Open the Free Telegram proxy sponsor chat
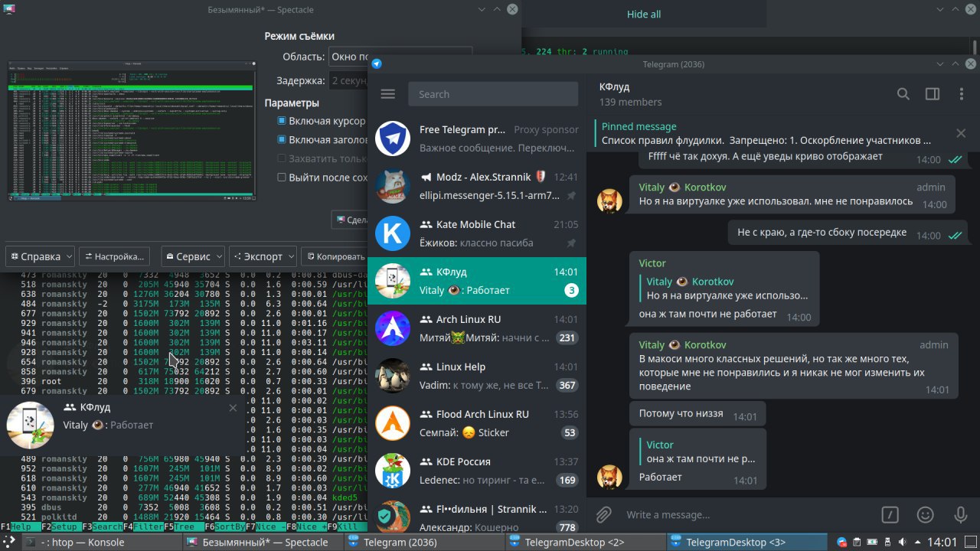The height and width of the screenshot is (551, 980). [x=477, y=139]
